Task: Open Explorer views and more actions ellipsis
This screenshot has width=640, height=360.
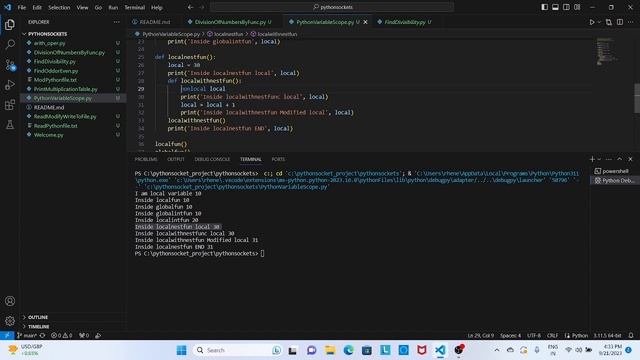Action: 117,22
